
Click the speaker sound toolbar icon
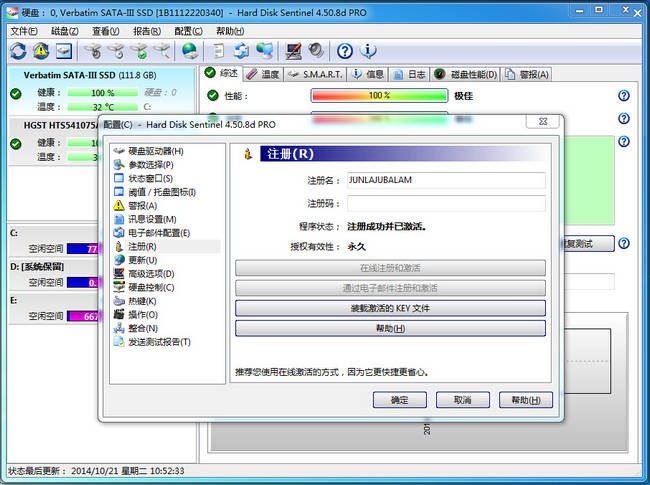tap(316, 51)
